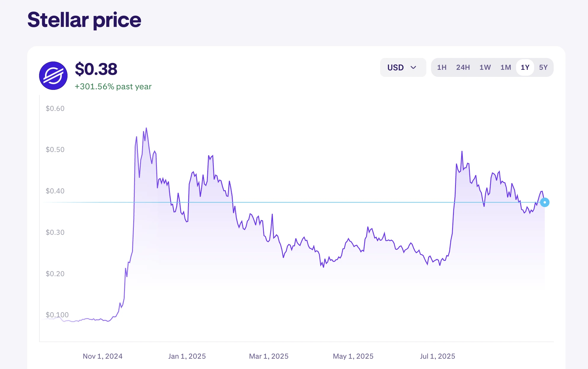Switch chart to 5Y range

click(543, 67)
